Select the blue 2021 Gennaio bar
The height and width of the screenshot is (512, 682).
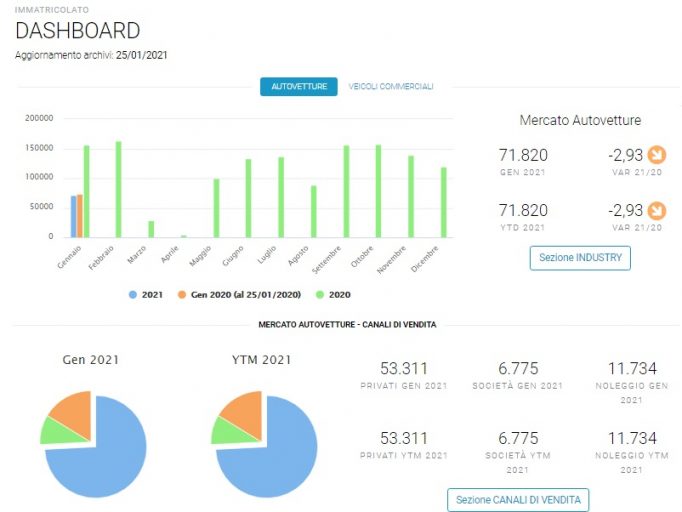(x=74, y=217)
